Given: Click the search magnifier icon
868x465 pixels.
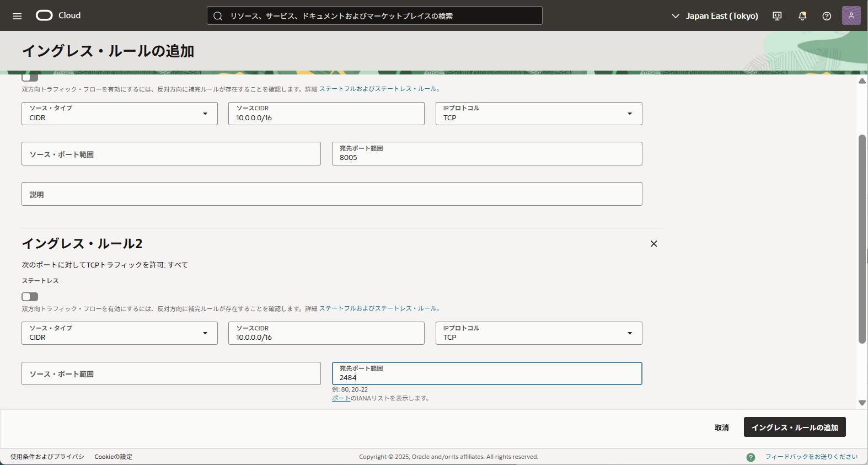Looking at the screenshot, I should [218, 16].
